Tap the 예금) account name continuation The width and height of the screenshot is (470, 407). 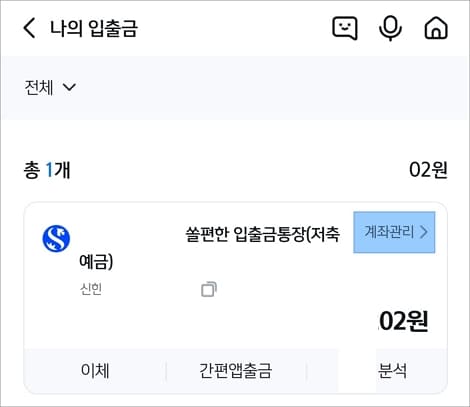click(96, 262)
